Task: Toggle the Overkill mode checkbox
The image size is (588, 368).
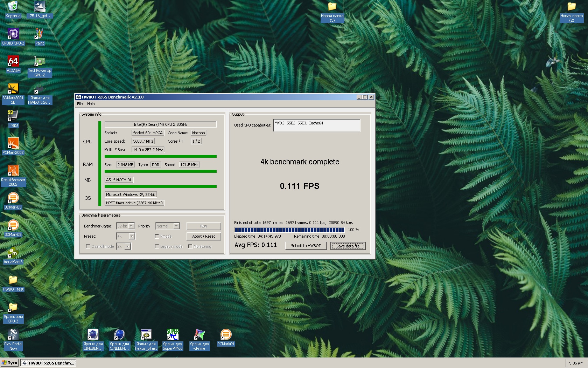Action: click(88, 246)
